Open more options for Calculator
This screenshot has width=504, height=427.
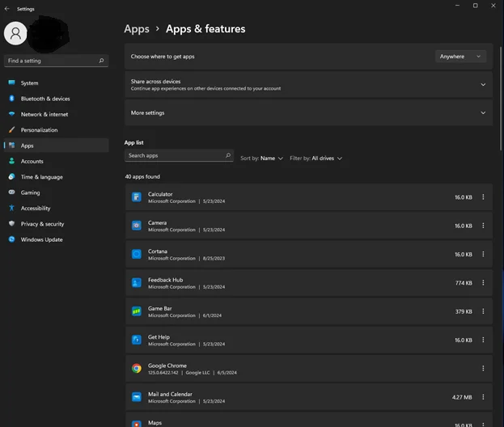coord(483,197)
